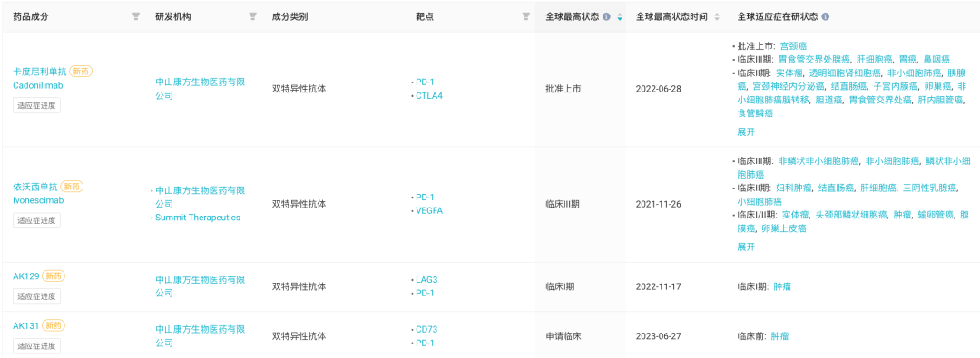The image size is (980, 358).
Task: Open 宫颈癌 indication link
Action: 793,46
